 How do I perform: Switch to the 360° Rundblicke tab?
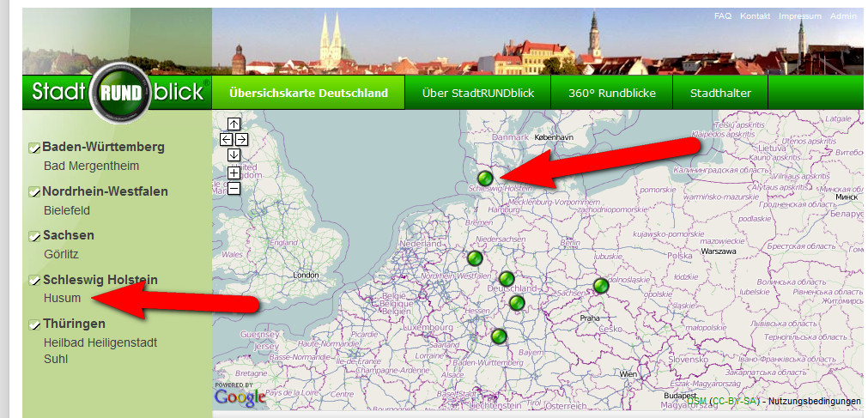click(x=611, y=93)
